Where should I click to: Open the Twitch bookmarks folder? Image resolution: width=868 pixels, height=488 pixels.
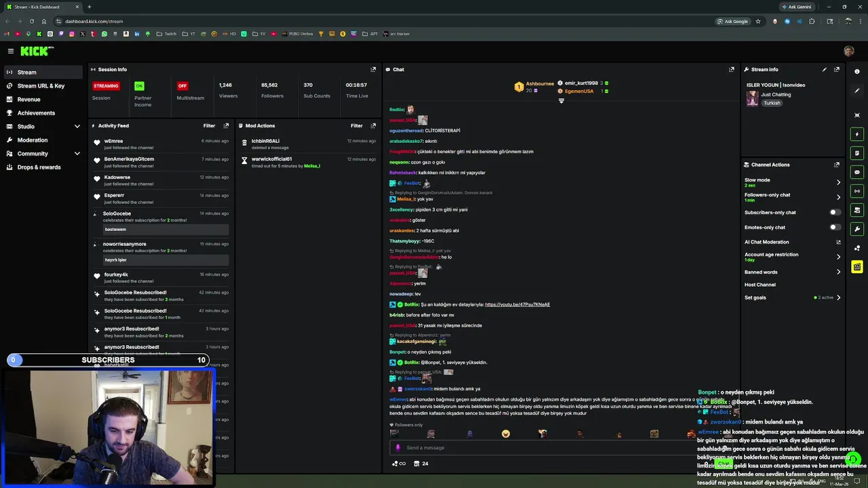click(x=166, y=34)
